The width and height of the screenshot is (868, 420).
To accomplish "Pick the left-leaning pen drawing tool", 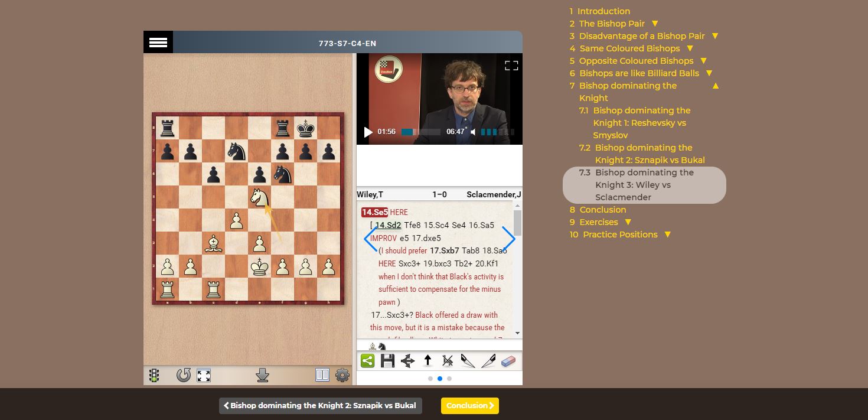I will tap(467, 360).
